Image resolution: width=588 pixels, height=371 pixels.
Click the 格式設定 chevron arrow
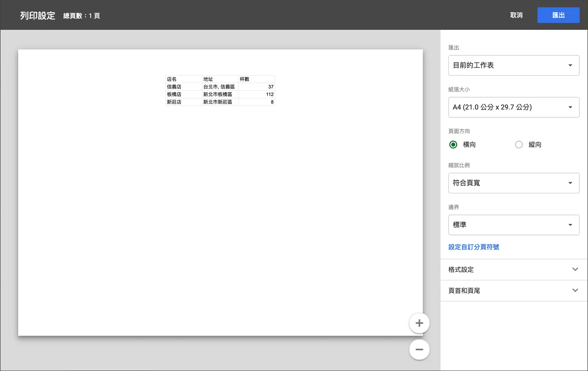tap(575, 269)
